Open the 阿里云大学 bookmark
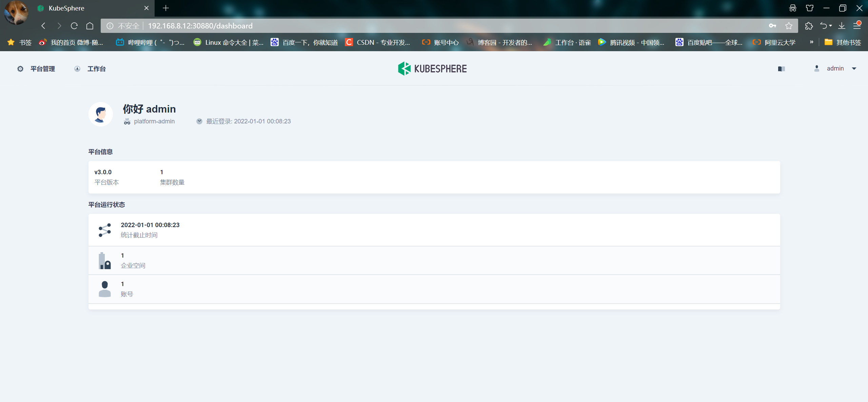Screen dimensions: 868x402 point(774,42)
